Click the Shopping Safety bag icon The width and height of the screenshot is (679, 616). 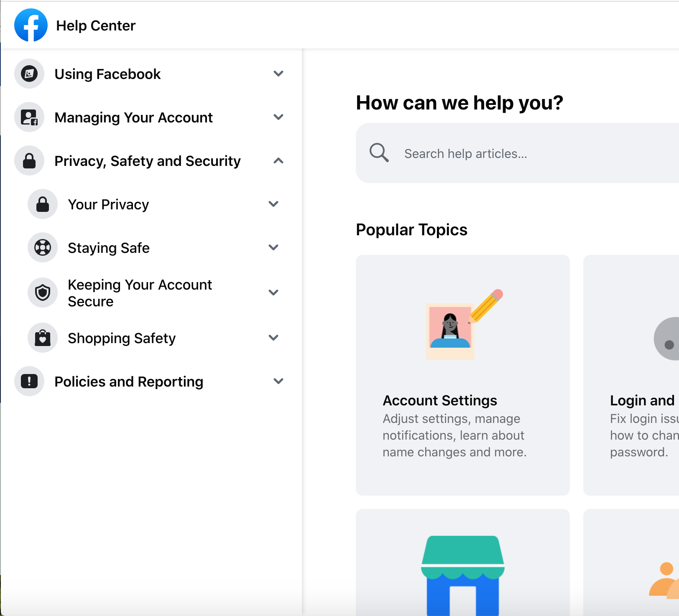(x=43, y=338)
